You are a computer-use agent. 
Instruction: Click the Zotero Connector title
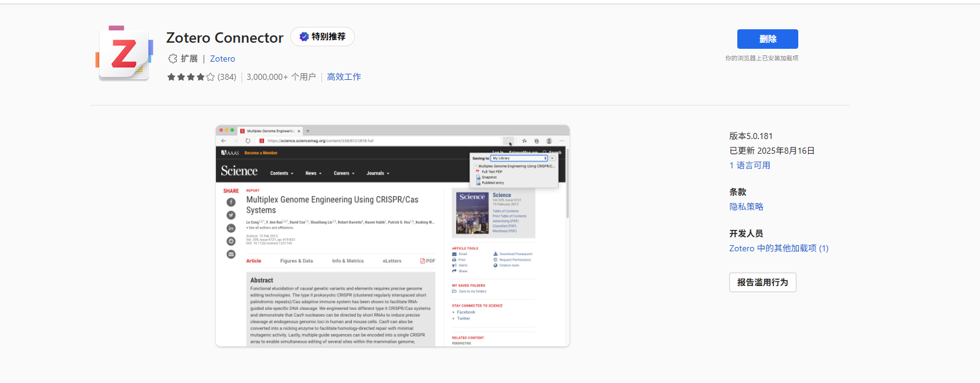point(225,38)
